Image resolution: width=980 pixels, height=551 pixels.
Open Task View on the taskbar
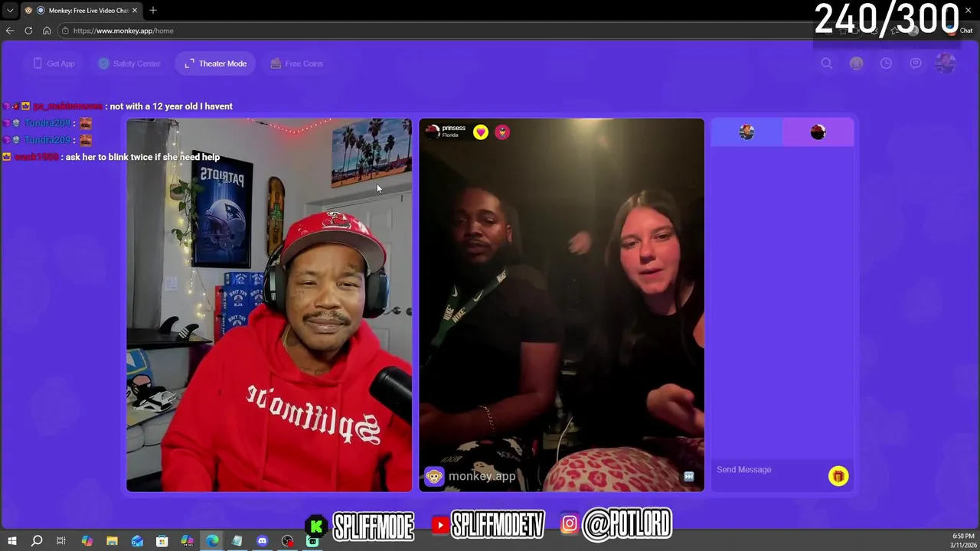[61, 541]
